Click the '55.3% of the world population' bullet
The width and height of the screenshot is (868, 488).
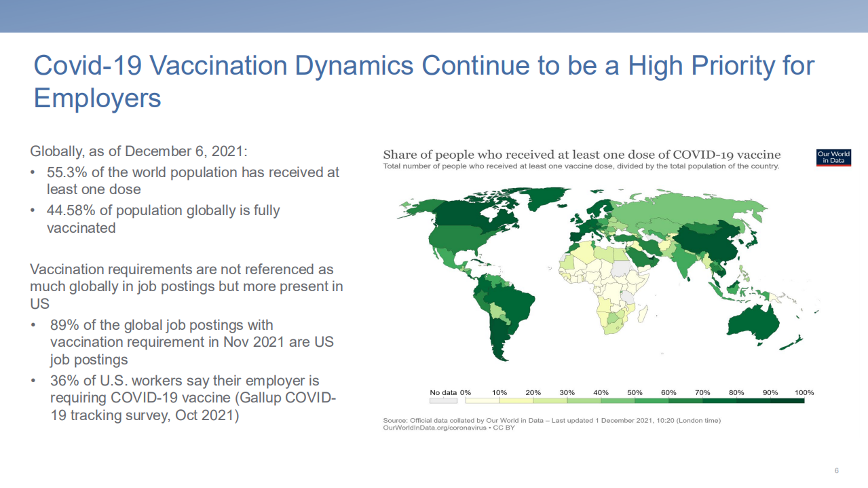pyautogui.click(x=193, y=181)
